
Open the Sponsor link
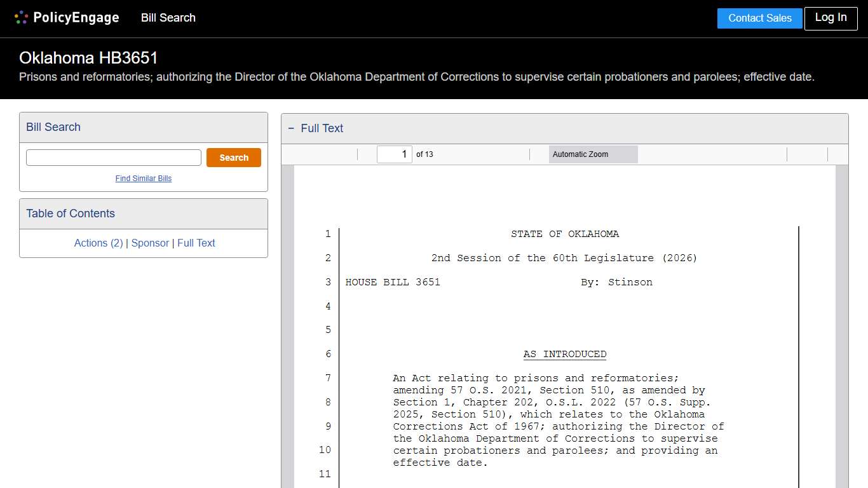tap(150, 243)
